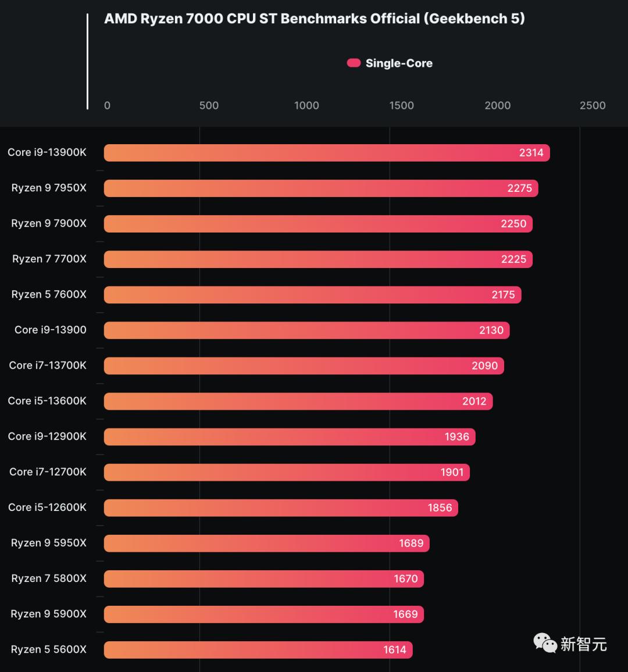Select the Core i9-13900 label

[51, 330]
